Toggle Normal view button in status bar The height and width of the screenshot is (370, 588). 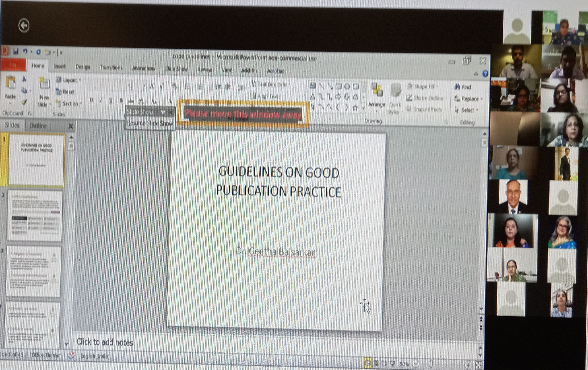[367, 363]
